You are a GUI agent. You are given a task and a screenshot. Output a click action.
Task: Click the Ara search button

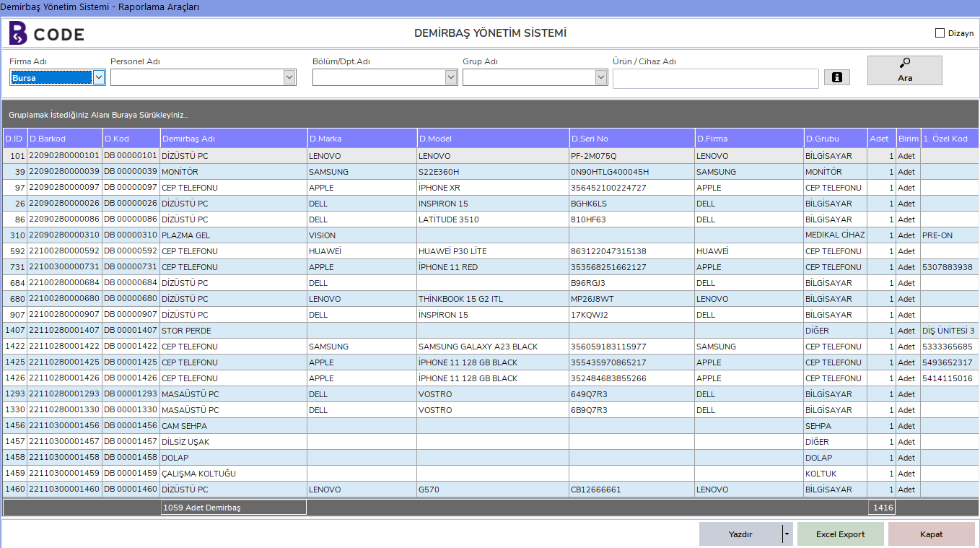point(904,70)
